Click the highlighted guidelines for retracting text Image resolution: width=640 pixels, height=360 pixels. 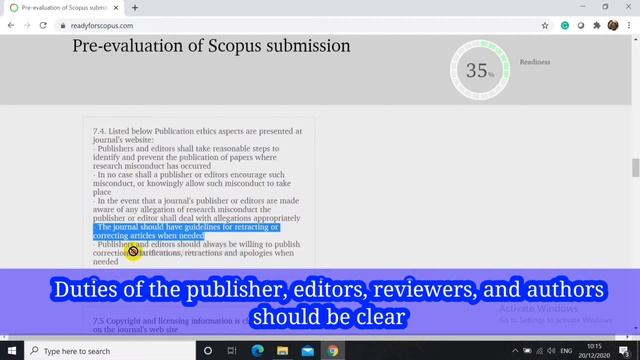tap(186, 231)
